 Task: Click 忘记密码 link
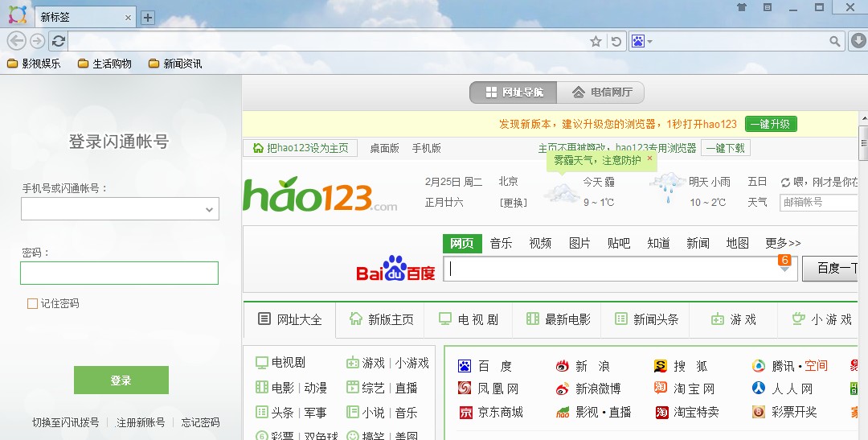coord(200,423)
